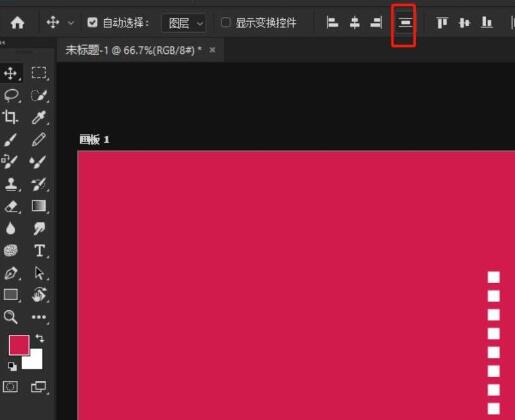Select the Rectangle shape tool
This screenshot has height=420, width=515.
(11, 295)
